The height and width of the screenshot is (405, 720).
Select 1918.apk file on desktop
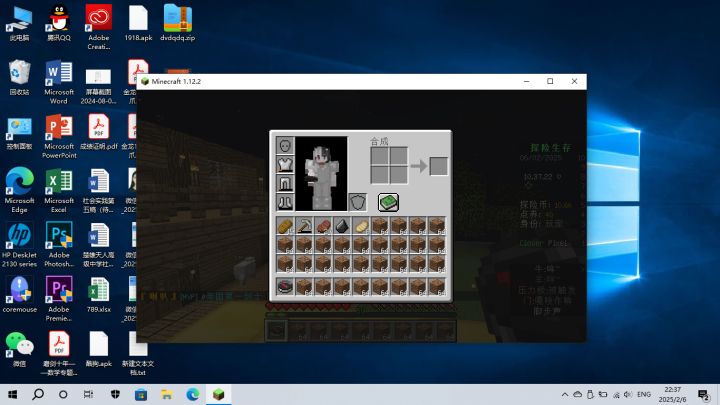click(138, 24)
